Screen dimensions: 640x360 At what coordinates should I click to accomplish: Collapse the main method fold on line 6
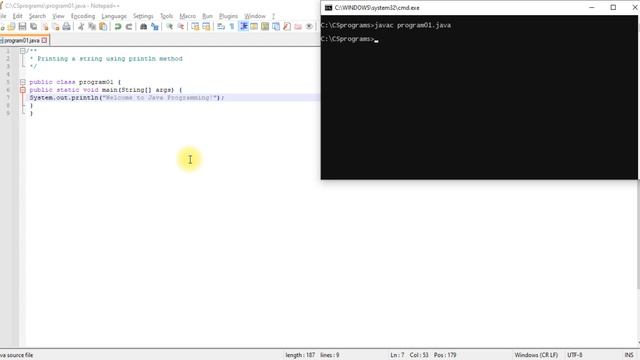(22, 90)
